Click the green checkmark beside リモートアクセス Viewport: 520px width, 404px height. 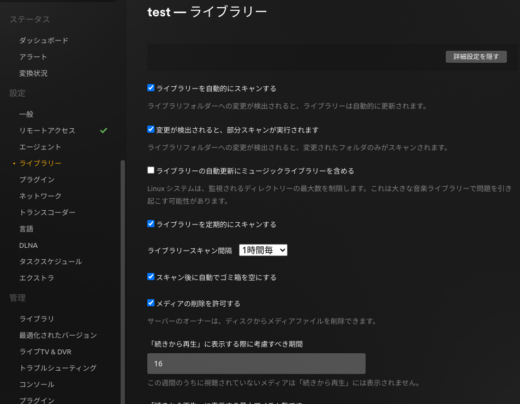pos(104,131)
